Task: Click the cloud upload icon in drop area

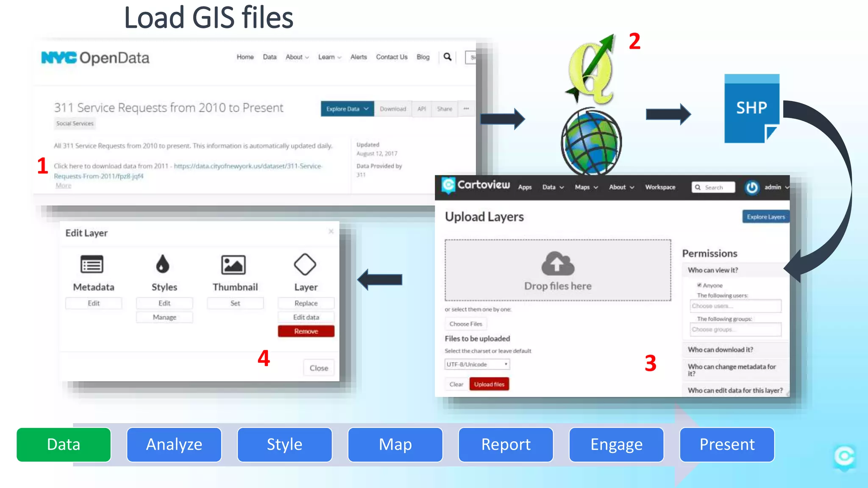Action: pyautogui.click(x=558, y=263)
